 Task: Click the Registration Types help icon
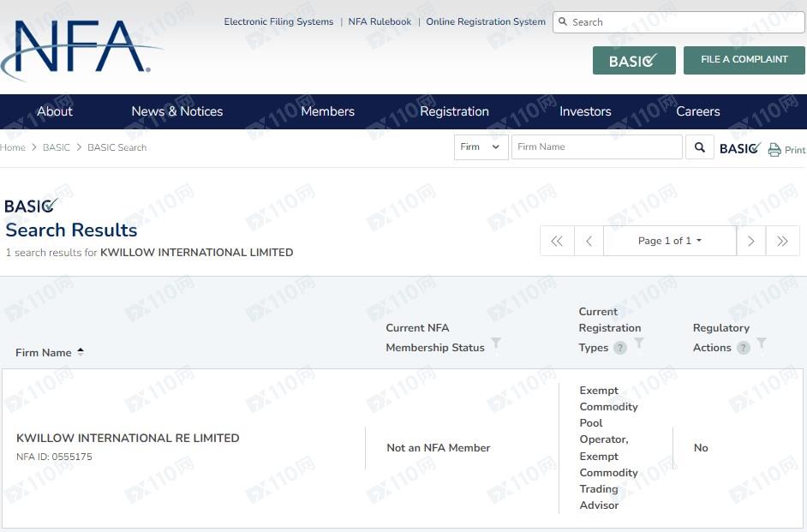[x=620, y=348]
